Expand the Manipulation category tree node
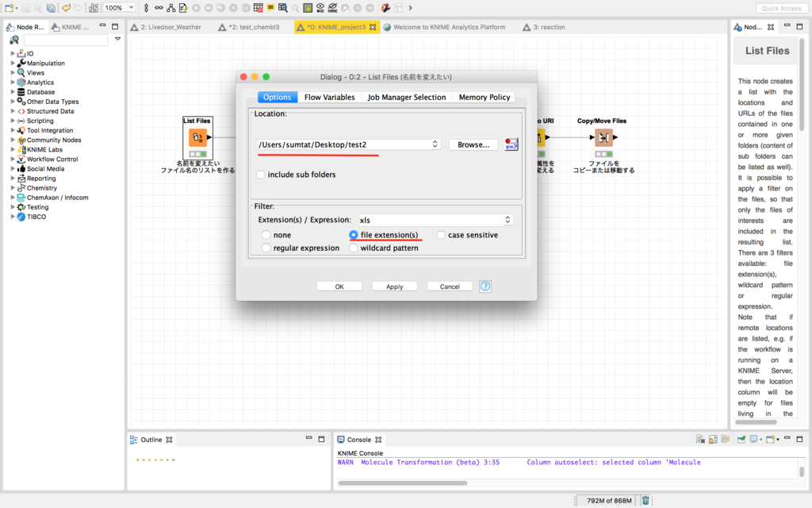 13,63
